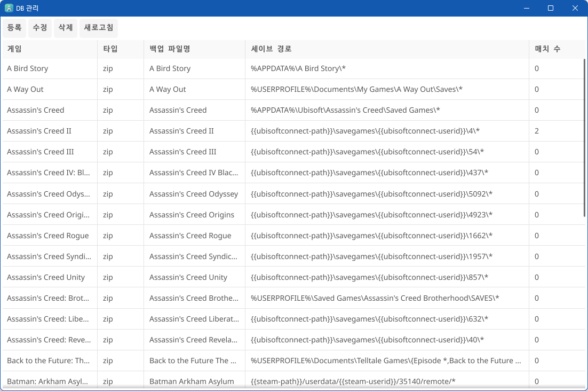This screenshot has height=391, width=588.
Task: Click the save path ending in \5092\*
Action: [371, 194]
